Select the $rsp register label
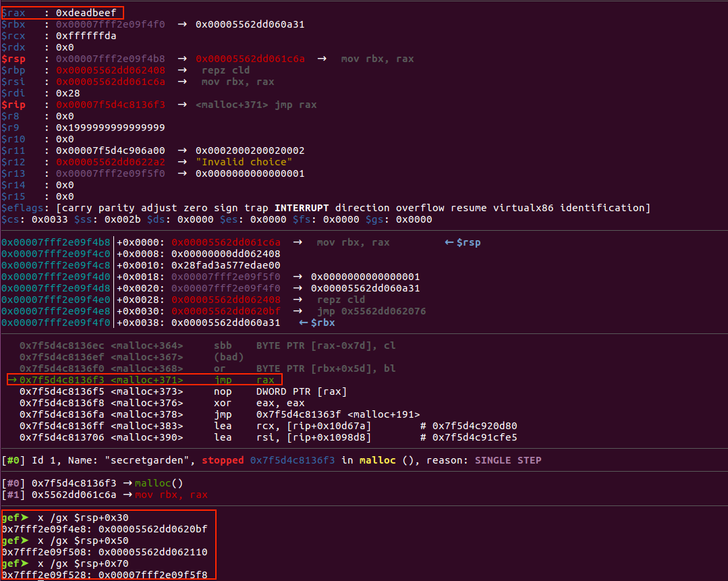This screenshot has width=728, height=581. [14, 59]
